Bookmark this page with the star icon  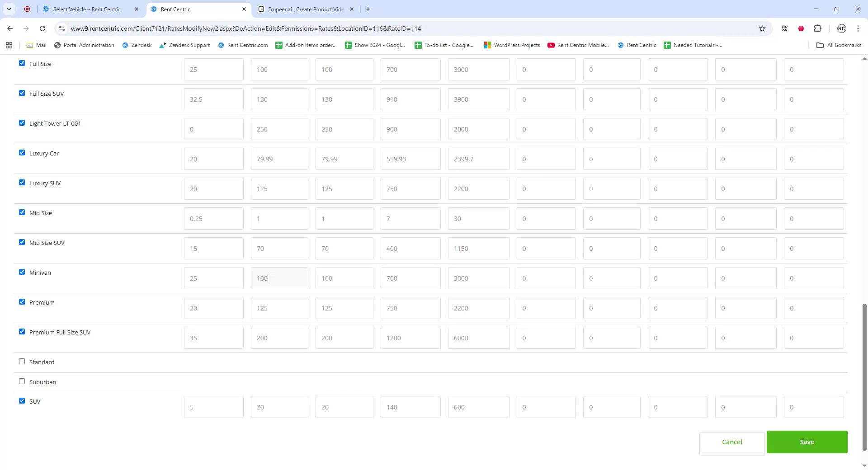(763, 28)
